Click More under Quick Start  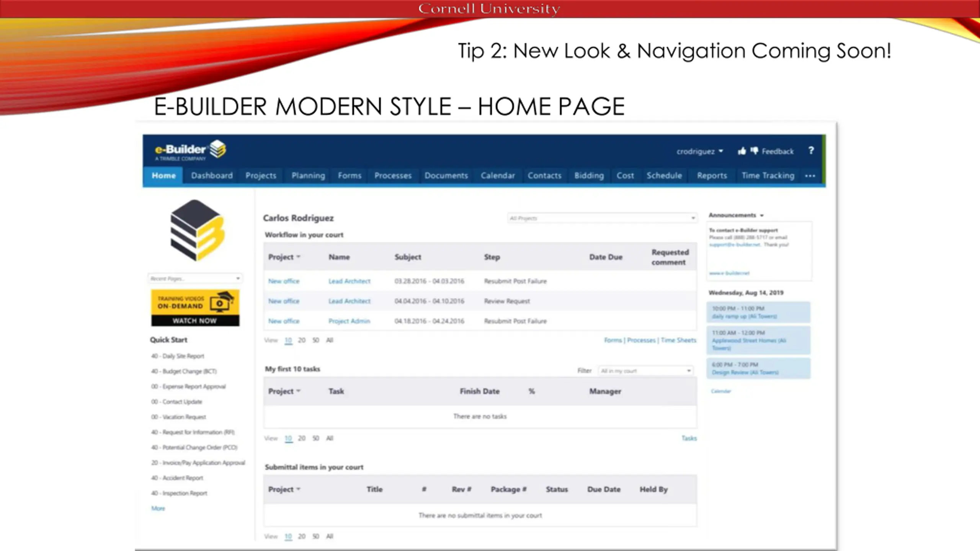158,509
